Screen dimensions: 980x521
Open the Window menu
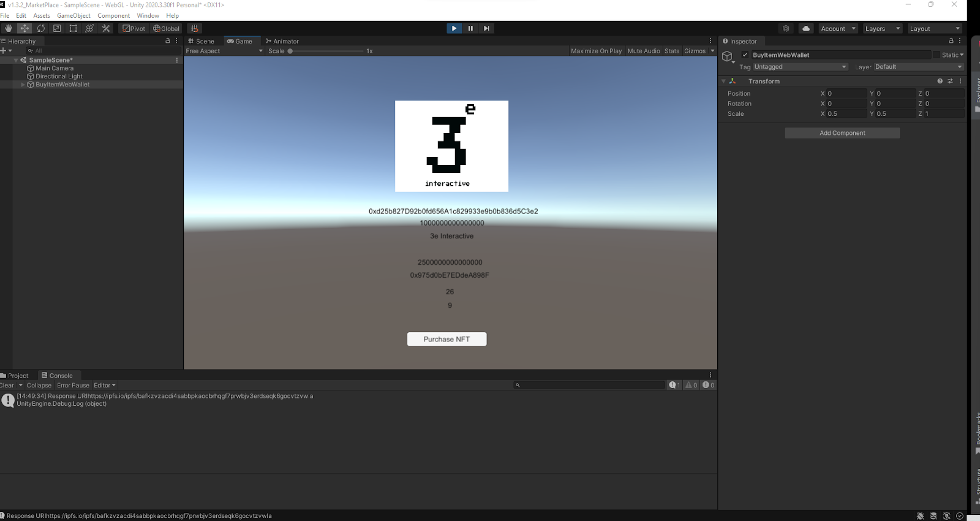[148, 15]
